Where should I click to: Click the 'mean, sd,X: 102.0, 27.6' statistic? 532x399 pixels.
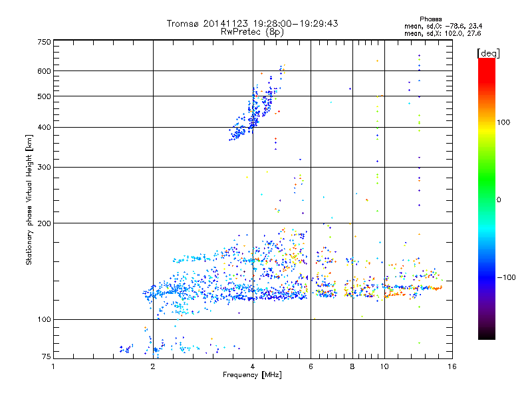(x=442, y=33)
